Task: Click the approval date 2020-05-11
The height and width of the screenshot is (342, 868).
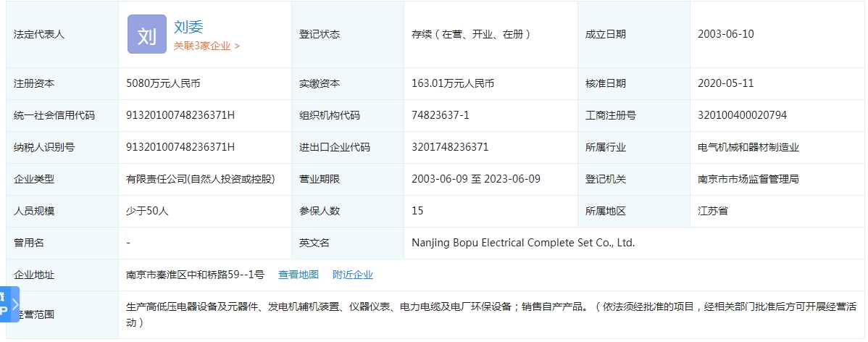Action: 725,83
